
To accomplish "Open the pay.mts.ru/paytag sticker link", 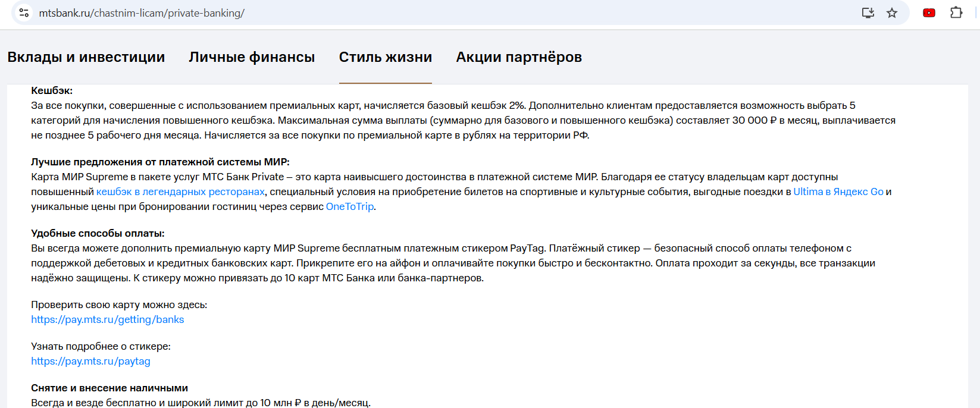I will coord(90,361).
